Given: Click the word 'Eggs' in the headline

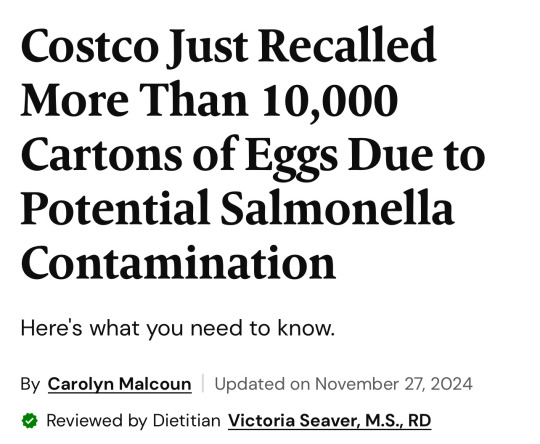Looking at the screenshot, I should point(291,157).
